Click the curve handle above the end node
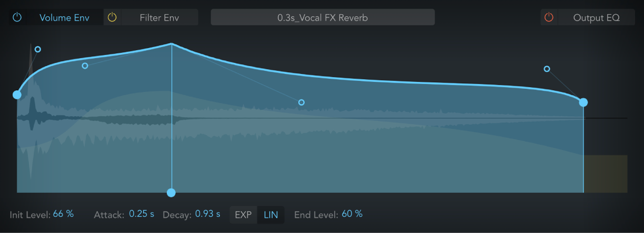Viewport: 644px width, 233px height. tap(547, 69)
